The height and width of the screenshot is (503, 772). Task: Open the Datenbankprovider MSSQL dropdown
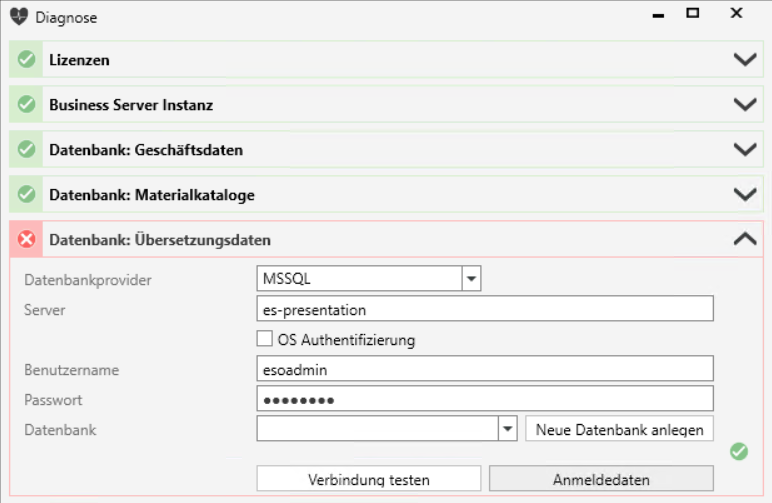(x=471, y=279)
